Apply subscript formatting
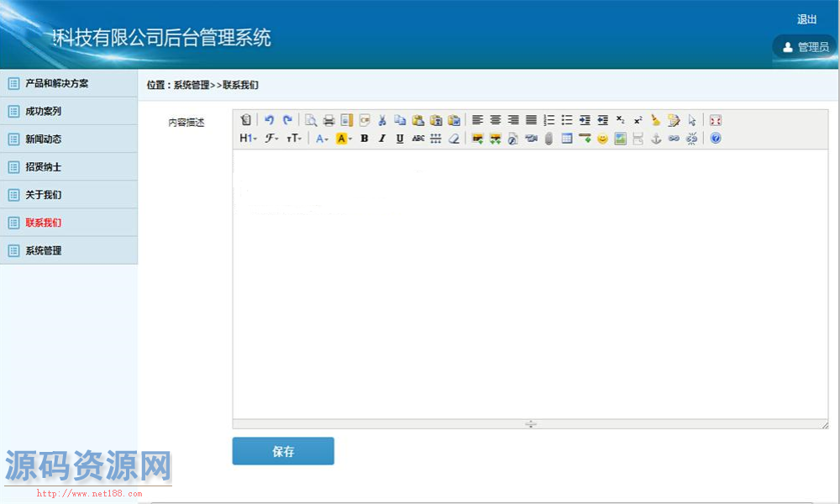Screen dimensions: 840x504 621,120
